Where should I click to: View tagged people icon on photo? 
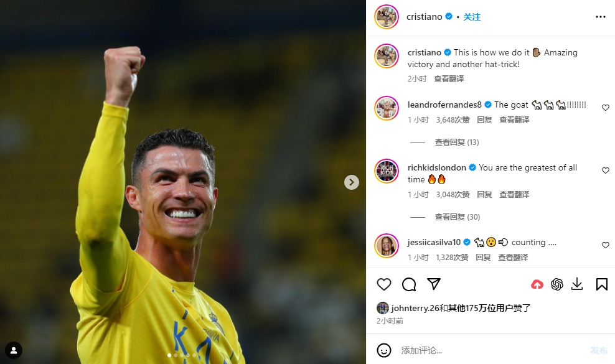pos(14,350)
